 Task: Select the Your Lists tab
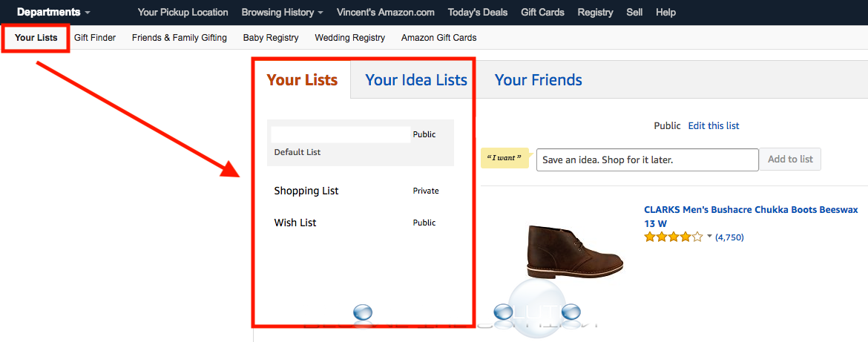click(302, 79)
